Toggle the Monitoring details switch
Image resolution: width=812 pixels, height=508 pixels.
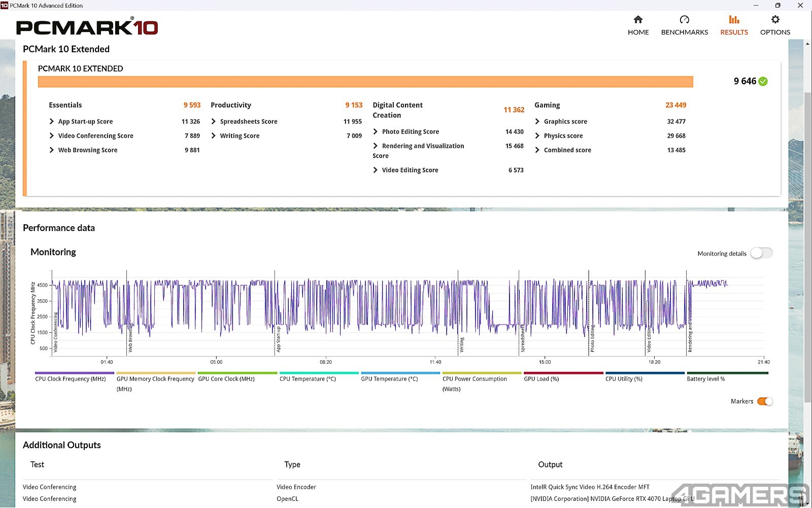(761, 253)
